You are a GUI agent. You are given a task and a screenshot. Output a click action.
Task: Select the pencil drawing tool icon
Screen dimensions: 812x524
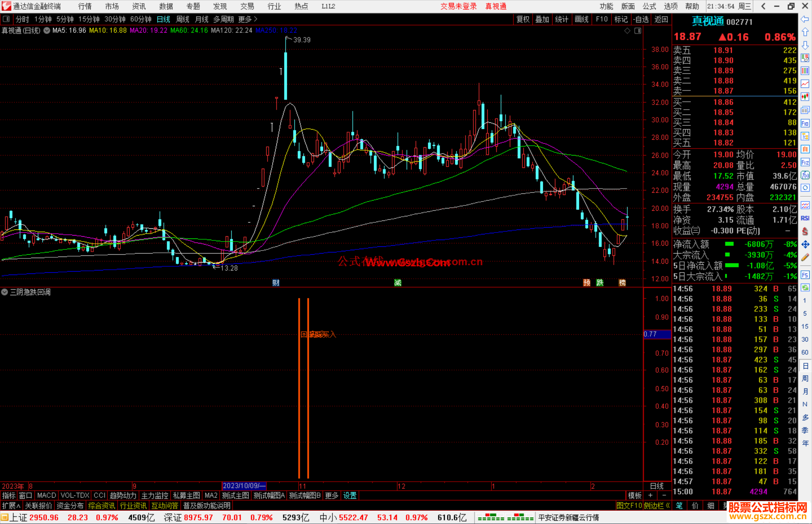(805, 258)
